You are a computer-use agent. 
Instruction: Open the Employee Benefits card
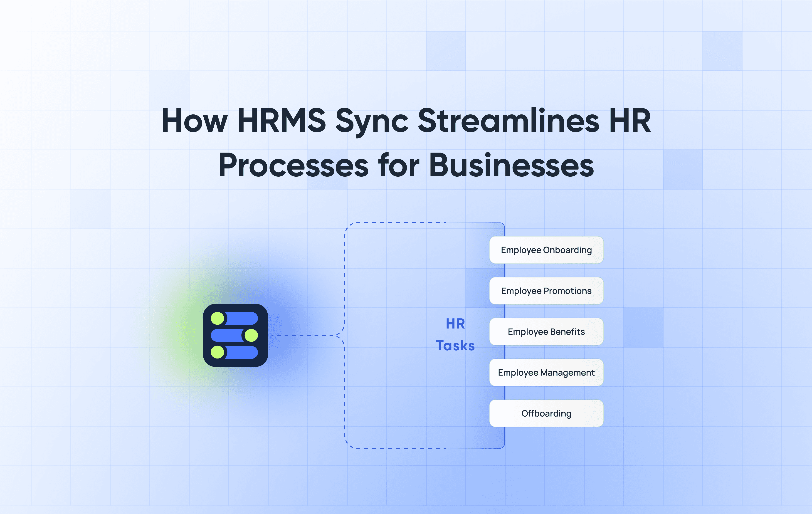coord(546,331)
